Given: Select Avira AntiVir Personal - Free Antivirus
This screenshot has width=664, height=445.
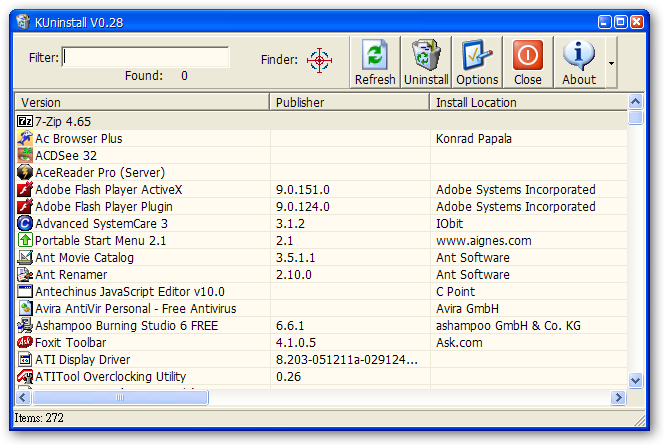Looking at the screenshot, I should point(136,308).
